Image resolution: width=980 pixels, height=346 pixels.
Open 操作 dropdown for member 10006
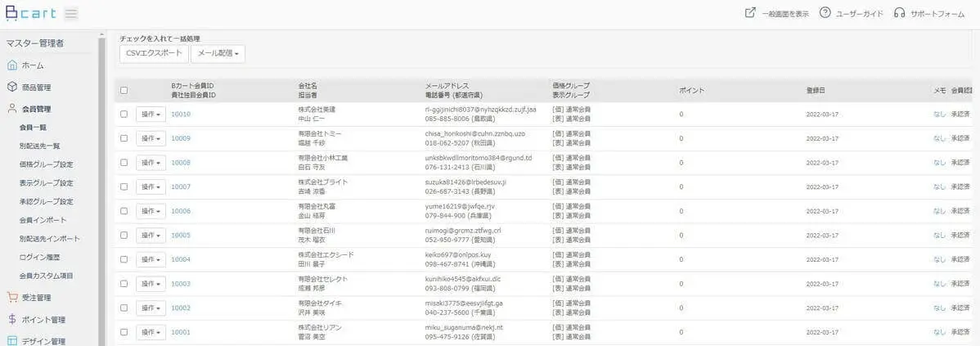151,211
